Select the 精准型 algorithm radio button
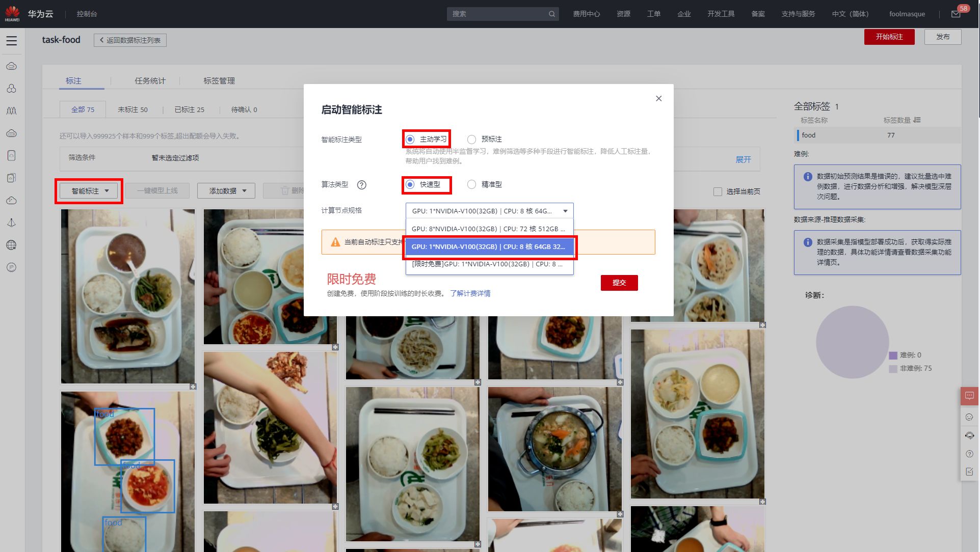Image resolution: width=980 pixels, height=552 pixels. 472,184
